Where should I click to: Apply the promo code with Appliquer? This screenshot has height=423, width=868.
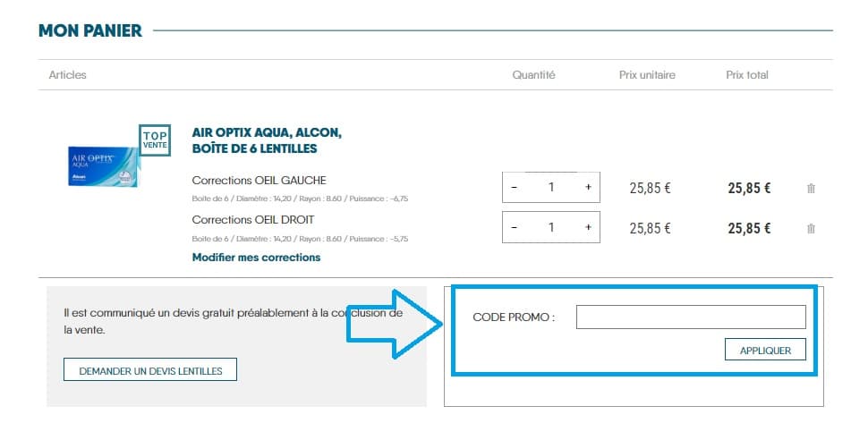point(765,351)
